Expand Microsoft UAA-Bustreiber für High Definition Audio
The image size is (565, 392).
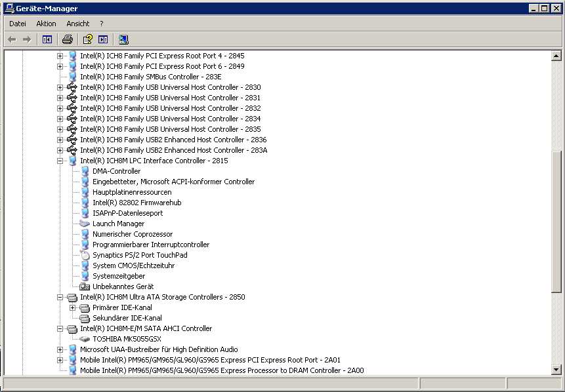pos(60,349)
